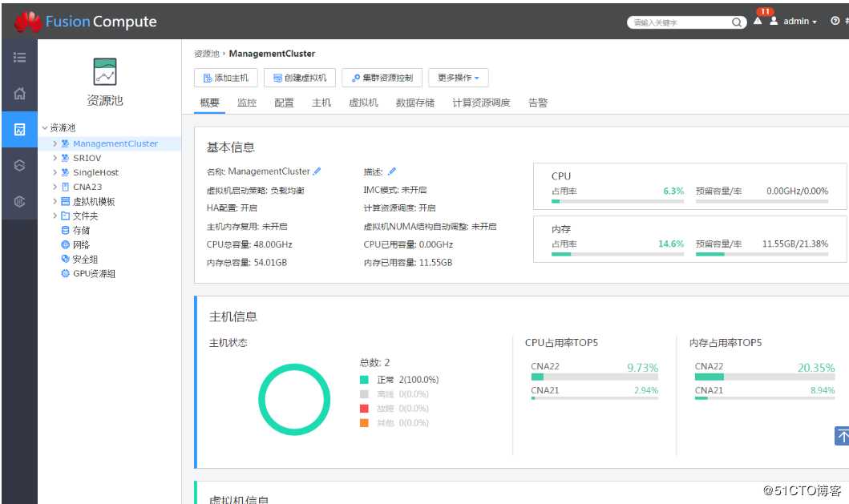Viewport: 849px width, 504px height.
Task: Switch to the 计算资源调度 tab
Action: click(481, 103)
